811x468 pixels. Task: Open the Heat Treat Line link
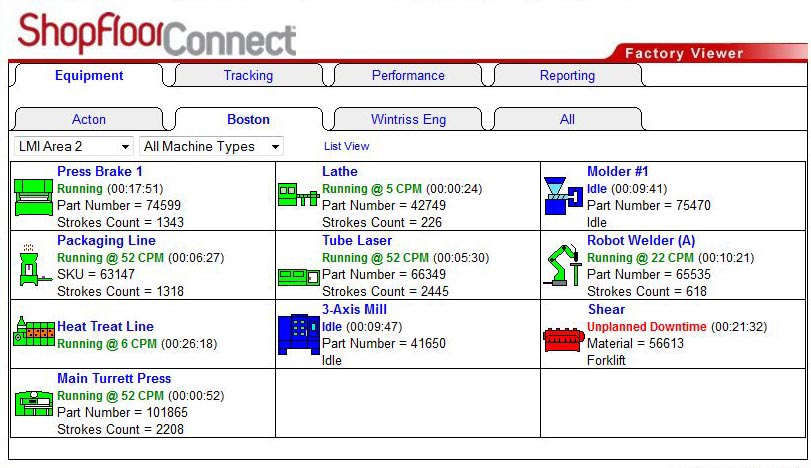105,326
